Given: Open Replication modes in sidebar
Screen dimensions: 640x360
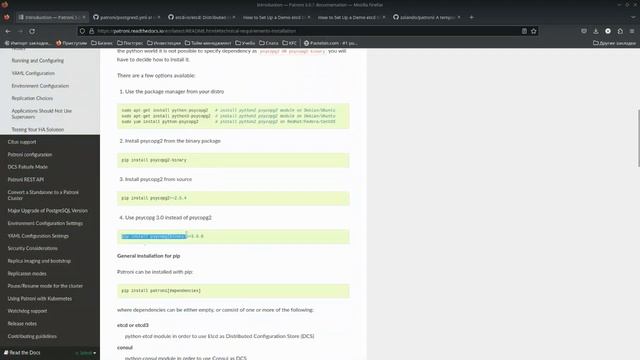Looking at the screenshot, I should pos(27,273).
